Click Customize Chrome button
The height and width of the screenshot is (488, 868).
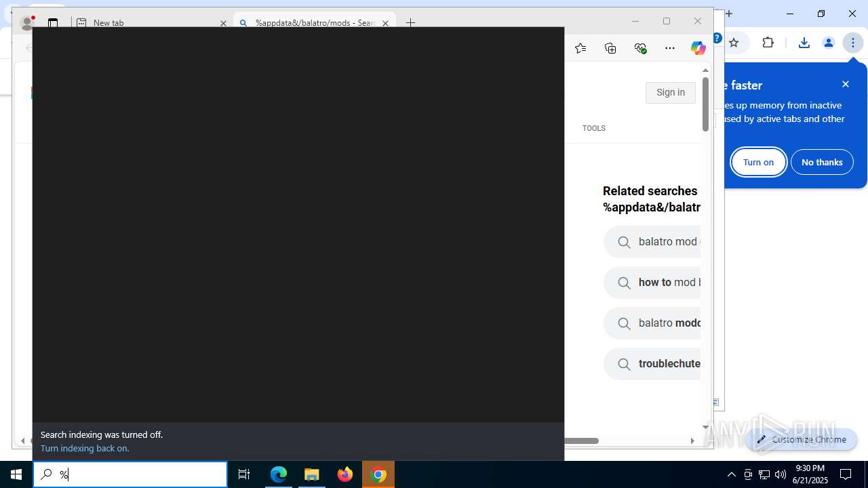(802, 439)
